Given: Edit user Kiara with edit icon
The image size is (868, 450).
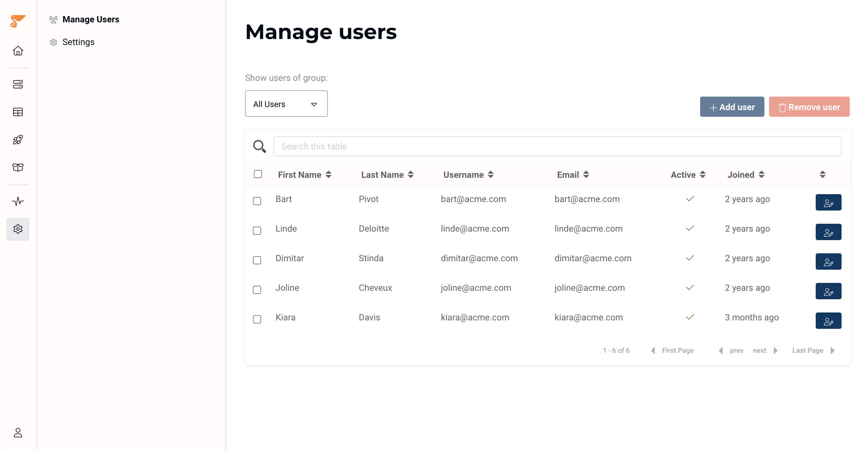Looking at the screenshot, I should (828, 321).
